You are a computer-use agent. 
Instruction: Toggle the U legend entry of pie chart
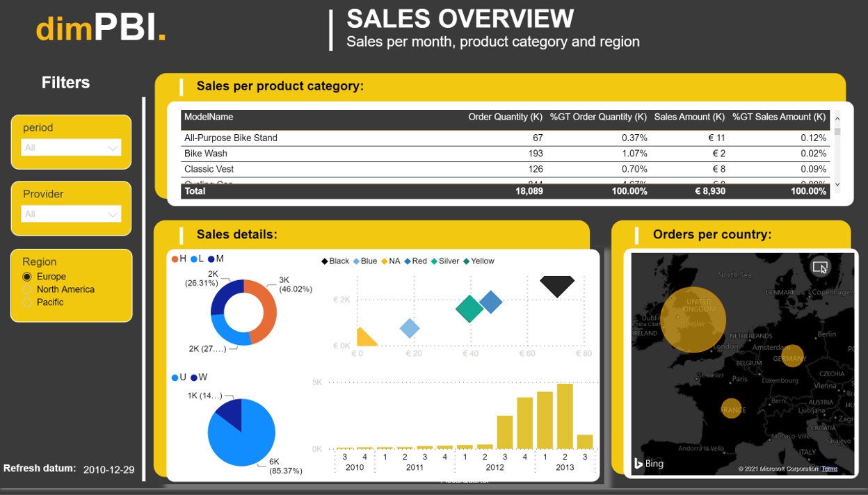point(179,378)
